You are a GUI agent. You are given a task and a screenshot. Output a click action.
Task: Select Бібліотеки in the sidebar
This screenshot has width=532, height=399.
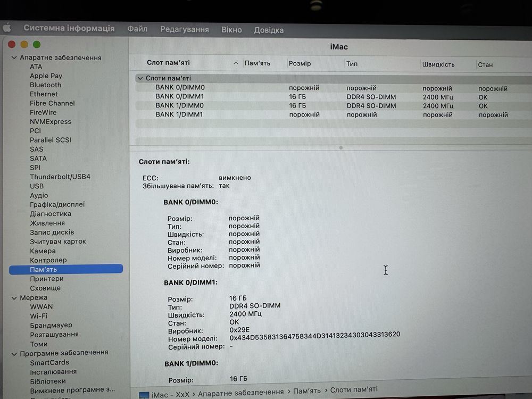[48, 381]
